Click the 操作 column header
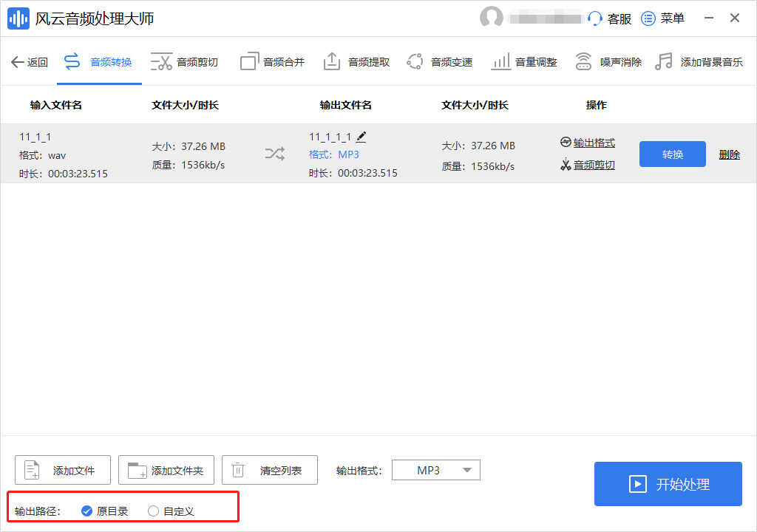Screen dimensions: 757x532 [597, 105]
